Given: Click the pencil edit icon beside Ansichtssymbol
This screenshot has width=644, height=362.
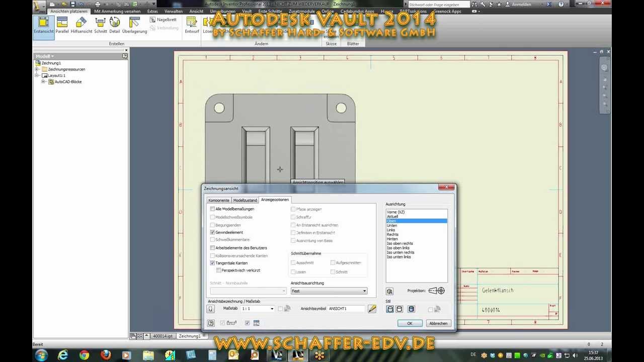Looking at the screenshot, I should (372, 309).
